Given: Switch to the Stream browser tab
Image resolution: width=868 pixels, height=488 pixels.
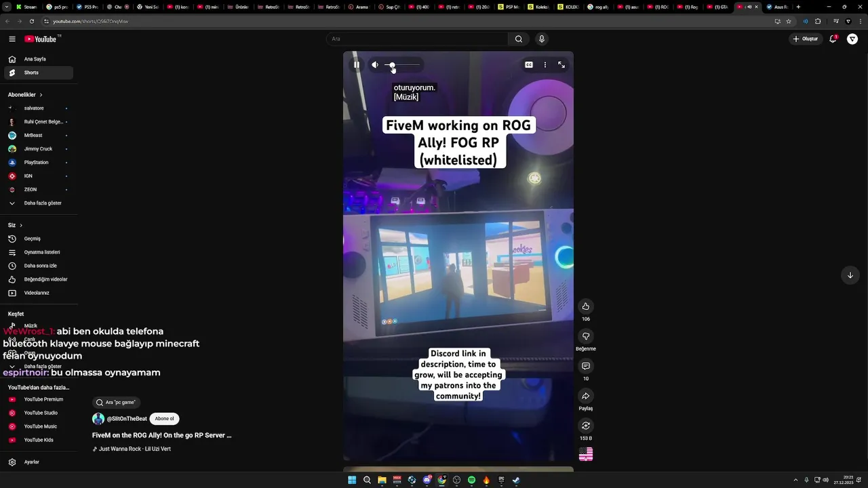Looking at the screenshot, I should click(x=26, y=7).
